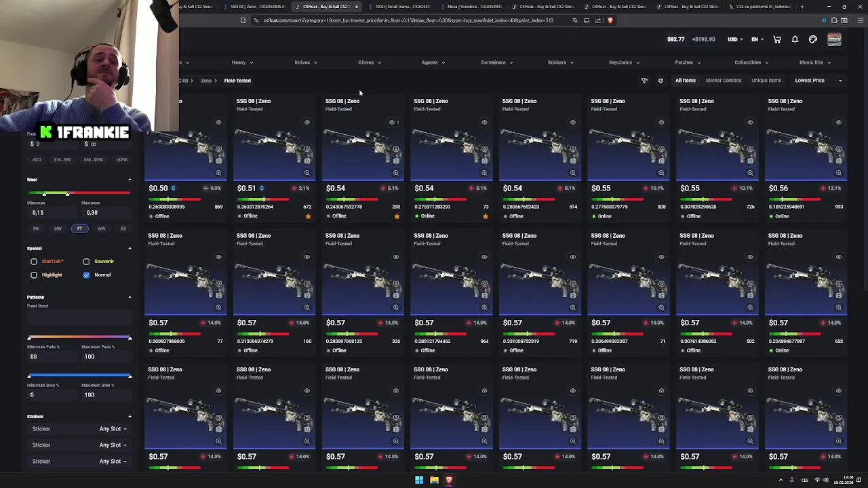Switch to Sticker Combos tab

pos(724,81)
